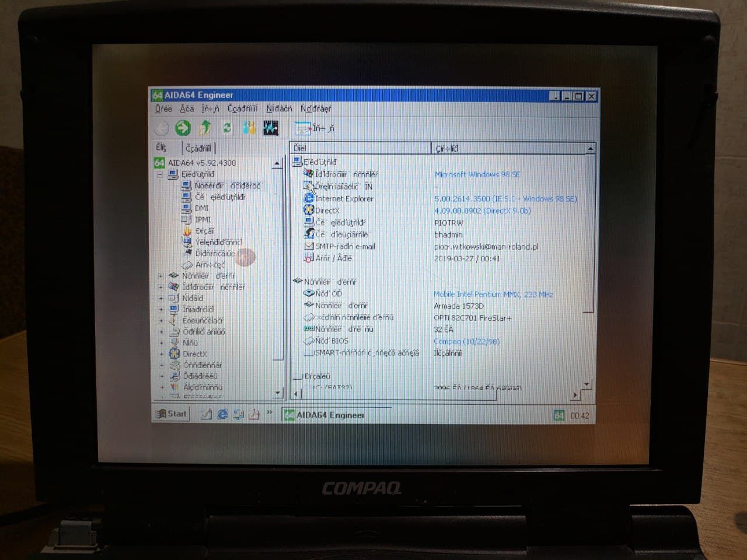Expand the Windows-flag node in left tree
The height and width of the screenshot is (560, 747).
(x=161, y=287)
